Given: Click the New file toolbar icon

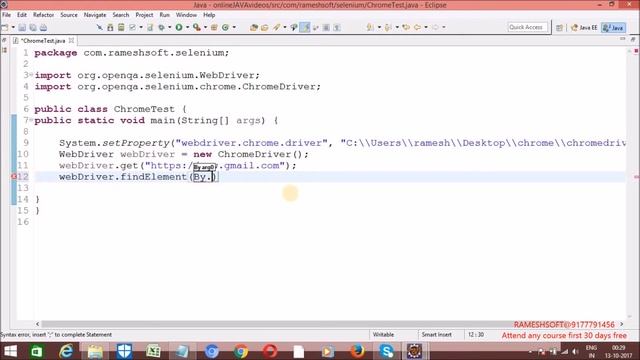Looking at the screenshot, I should (5, 27).
